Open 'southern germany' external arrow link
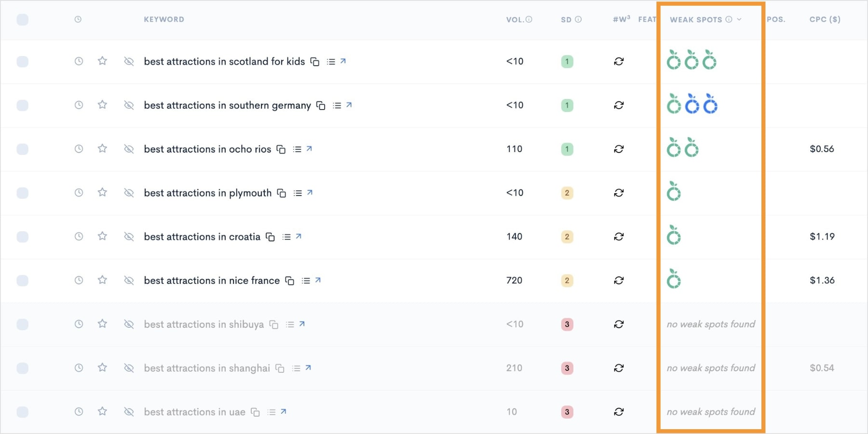 pyautogui.click(x=349, y=105)
